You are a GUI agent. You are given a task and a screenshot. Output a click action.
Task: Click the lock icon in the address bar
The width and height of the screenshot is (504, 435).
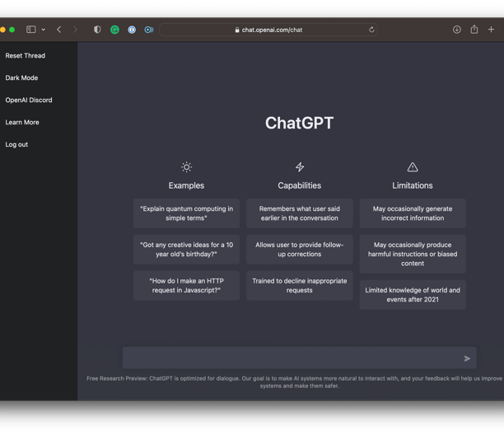[237, 30]
